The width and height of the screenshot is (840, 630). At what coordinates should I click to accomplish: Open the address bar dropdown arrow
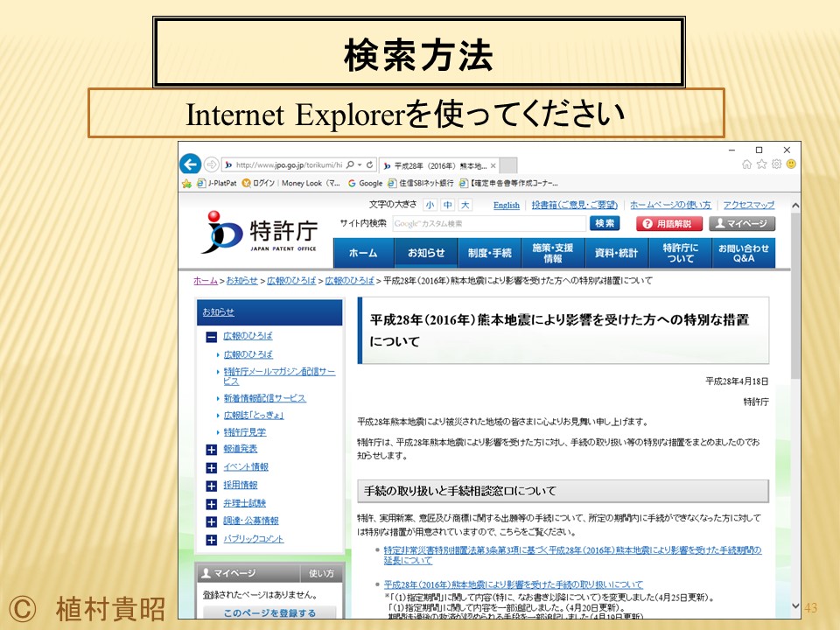360,164
